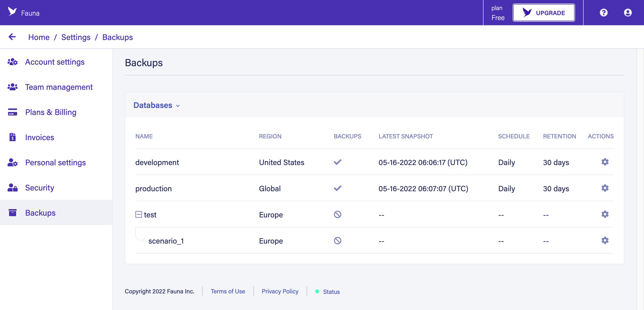The height and width of the screenshot is (310, 644).
Task: Click the back arrow navigation icon
Action: pyautogui.click(x=12, y=37)
